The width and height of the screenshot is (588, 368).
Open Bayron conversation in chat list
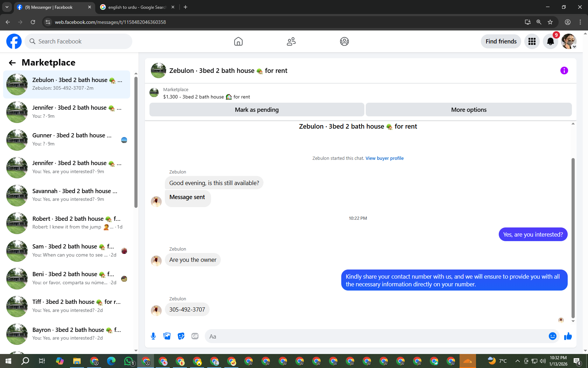(x=66, y=334)
